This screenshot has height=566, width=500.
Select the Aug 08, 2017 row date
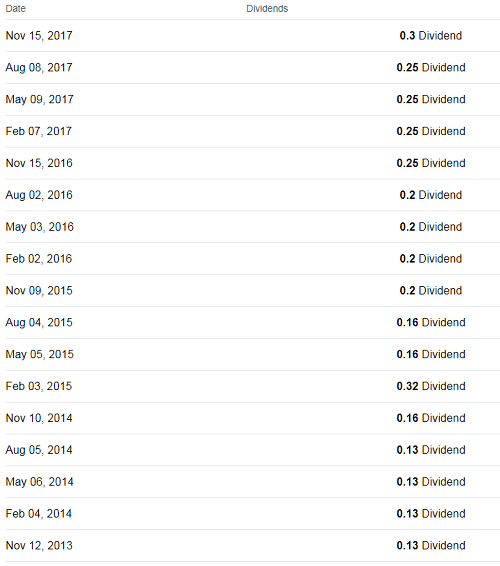(39, 68)
